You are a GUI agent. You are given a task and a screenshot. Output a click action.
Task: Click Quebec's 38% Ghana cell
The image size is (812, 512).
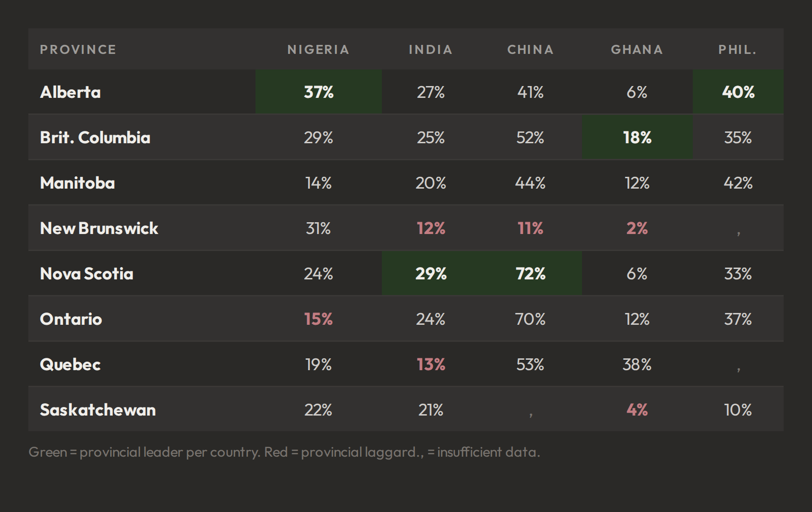pos(637,364)
